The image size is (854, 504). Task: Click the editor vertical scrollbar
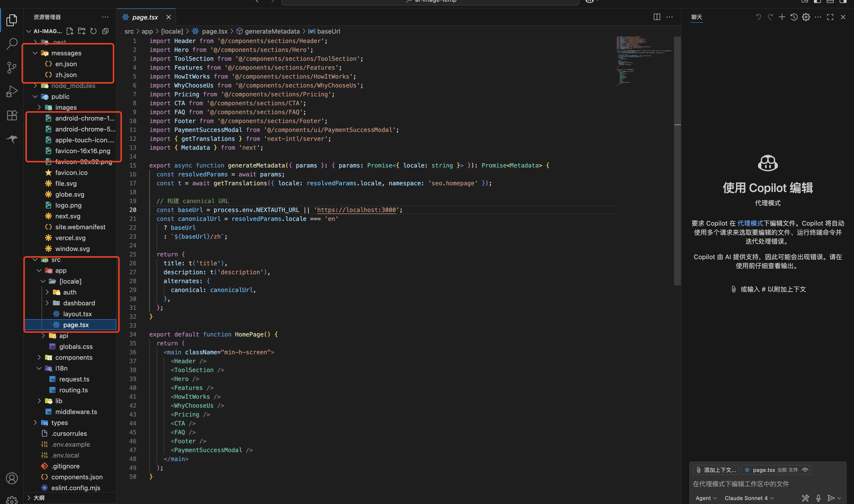[x=677, y=161]
